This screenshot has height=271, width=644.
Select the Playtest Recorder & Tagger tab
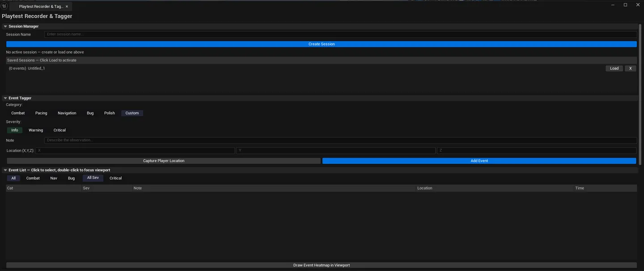point(41,7)
